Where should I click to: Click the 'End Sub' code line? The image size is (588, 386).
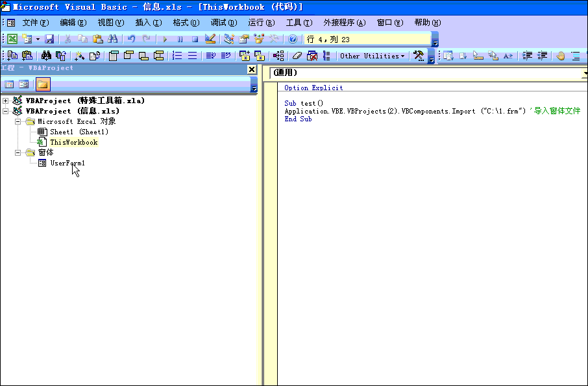[298, 119]
